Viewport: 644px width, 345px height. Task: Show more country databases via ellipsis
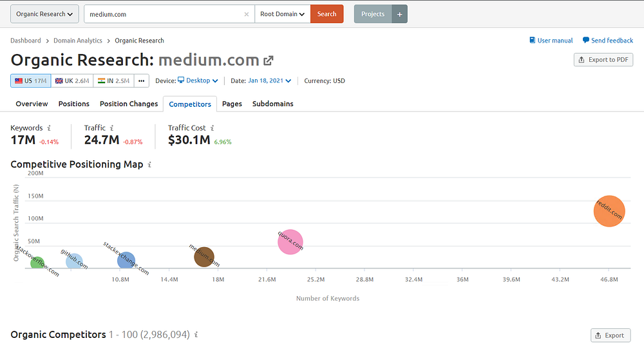141,81
